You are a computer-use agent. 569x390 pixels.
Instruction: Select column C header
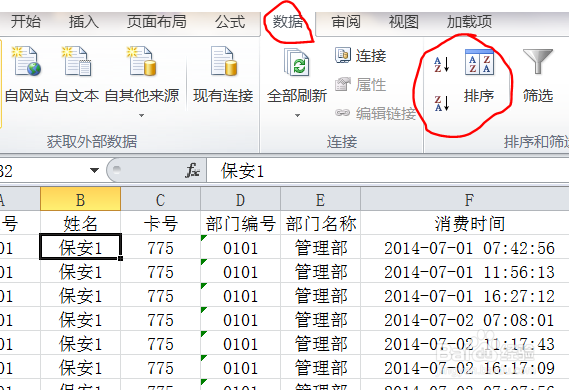[x=160, y=199]
